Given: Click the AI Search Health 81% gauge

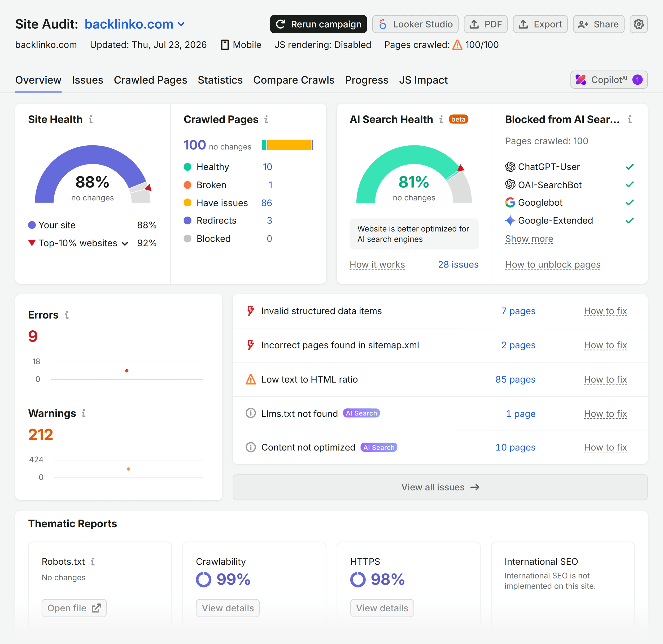Looking at the screenshot, I should coord(414,174).
